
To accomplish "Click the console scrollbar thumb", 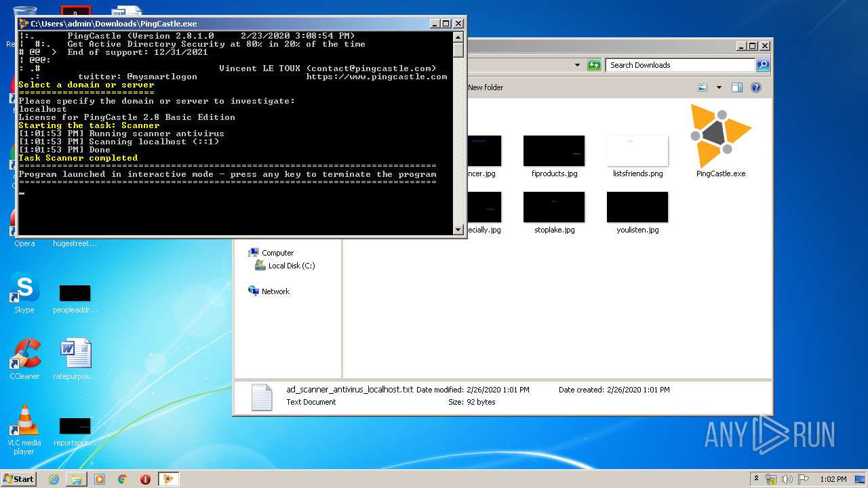I will pyautogui.click(x=459, y=50).
